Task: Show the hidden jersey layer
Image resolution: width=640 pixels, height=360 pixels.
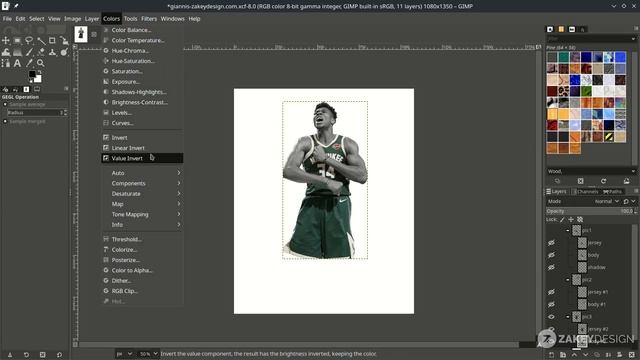Action: 551,243
